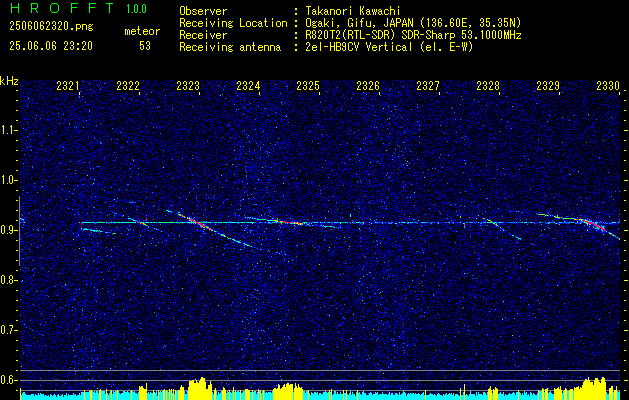Click the 2324 time marker
629x400 pixels.
click(x=248, y=85)
